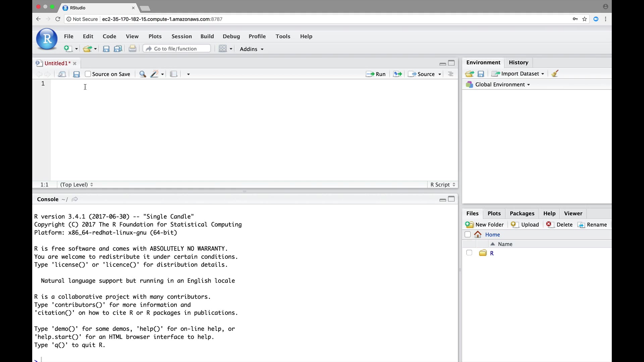Click the compile notebook icon
Image resolution: width=644 pixels, height=362 pixels.
coord(173,74)
